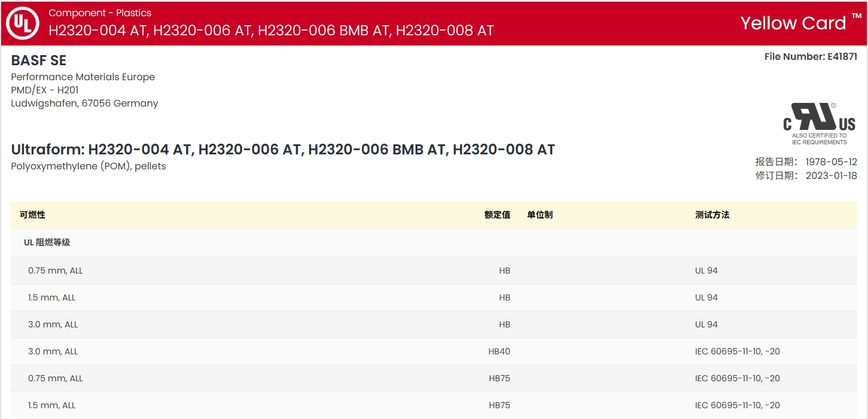Click the HB75 rating for 1.5 mm
The image size is (868, 419).
500,405
